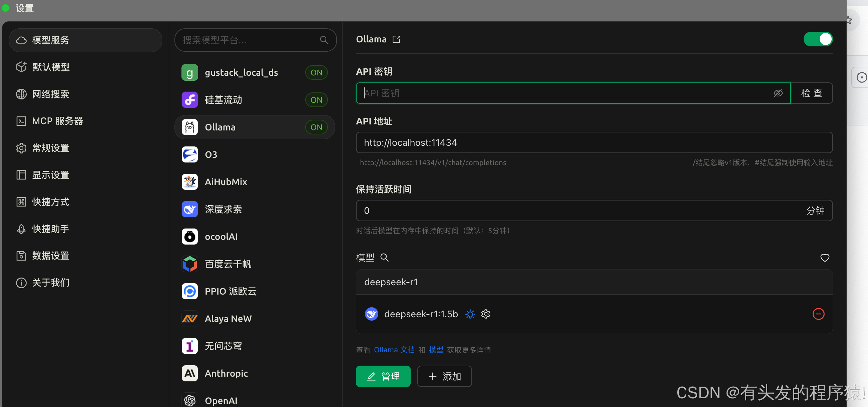Viewport: 868px width, 407px height.
Task: Toggle the Ollama enable switch
Action: click(818, 39)
